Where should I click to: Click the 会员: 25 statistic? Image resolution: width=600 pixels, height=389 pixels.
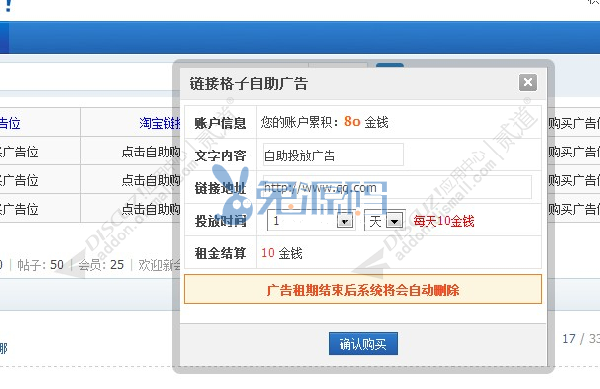[x=101, y=265]
